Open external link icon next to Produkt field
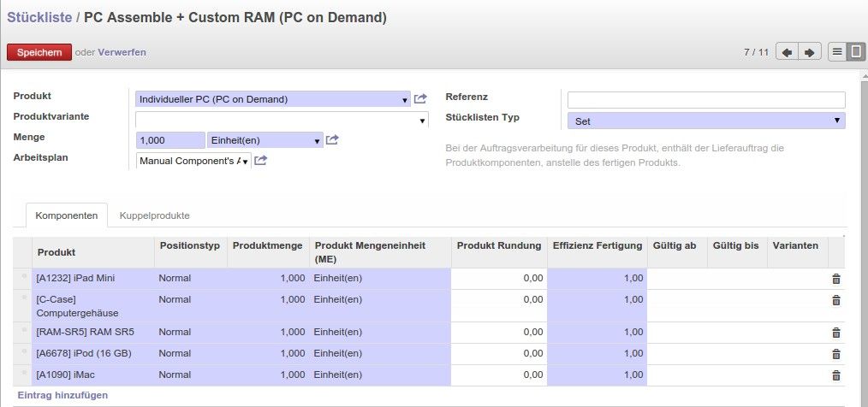This screenshot has height=407, width=868. 420,99
